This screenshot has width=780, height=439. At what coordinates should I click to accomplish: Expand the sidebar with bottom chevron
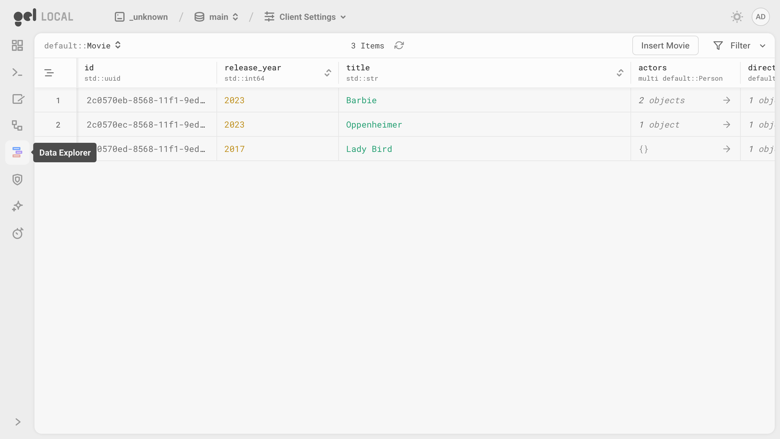[x=17, y=422]
